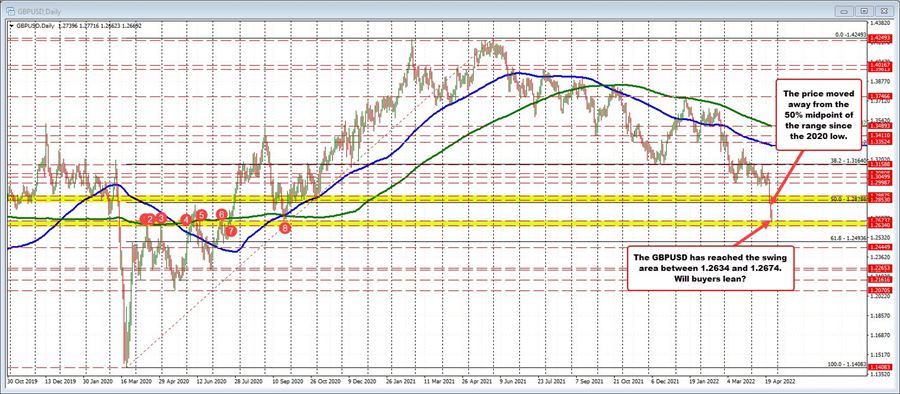Click the 7 Sep 2021 date label

coord(589,380)
